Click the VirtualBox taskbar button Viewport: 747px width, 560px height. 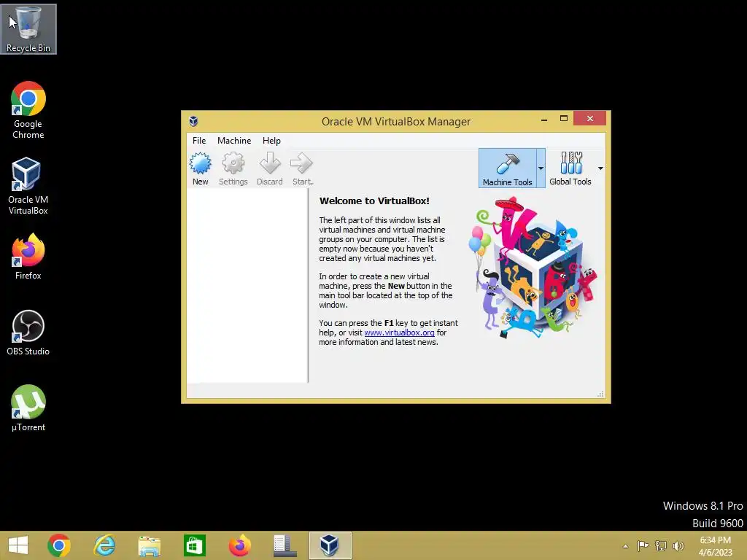click(330, 545)
